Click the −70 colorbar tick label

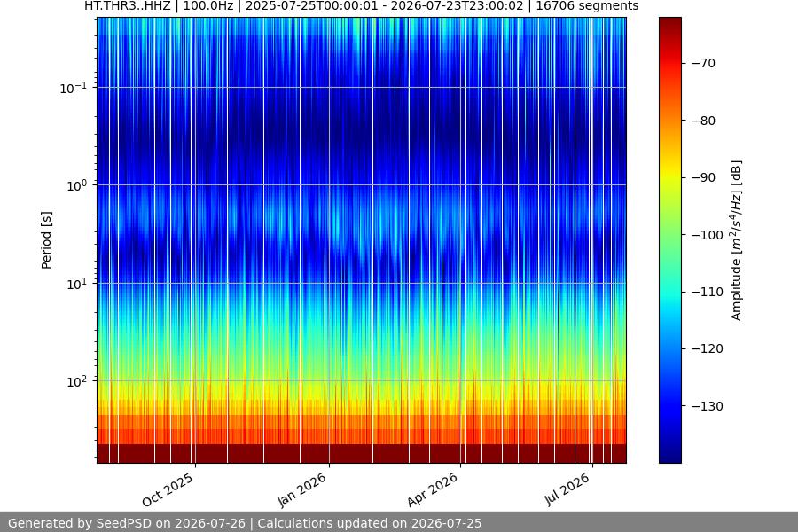point(704,63)
